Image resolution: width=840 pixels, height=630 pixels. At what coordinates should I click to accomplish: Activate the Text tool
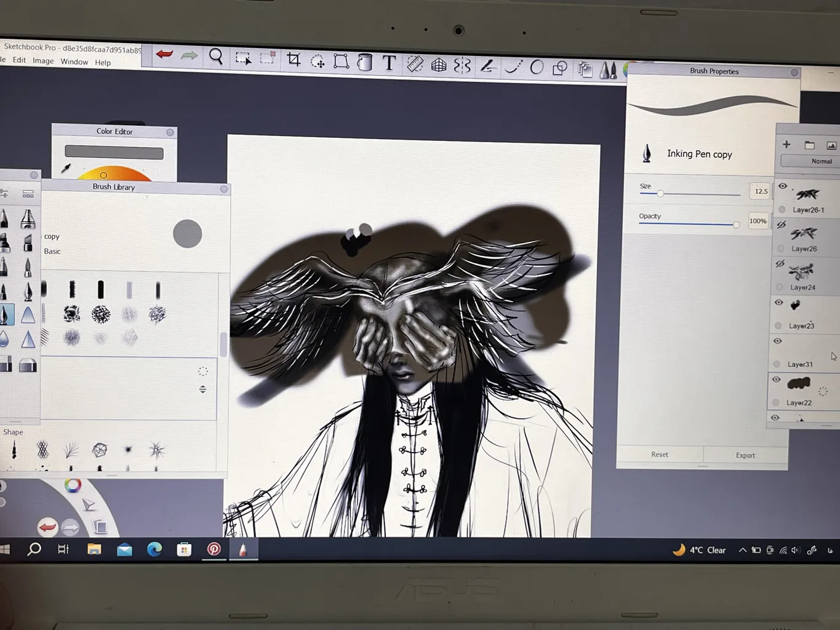coord(389,63)
